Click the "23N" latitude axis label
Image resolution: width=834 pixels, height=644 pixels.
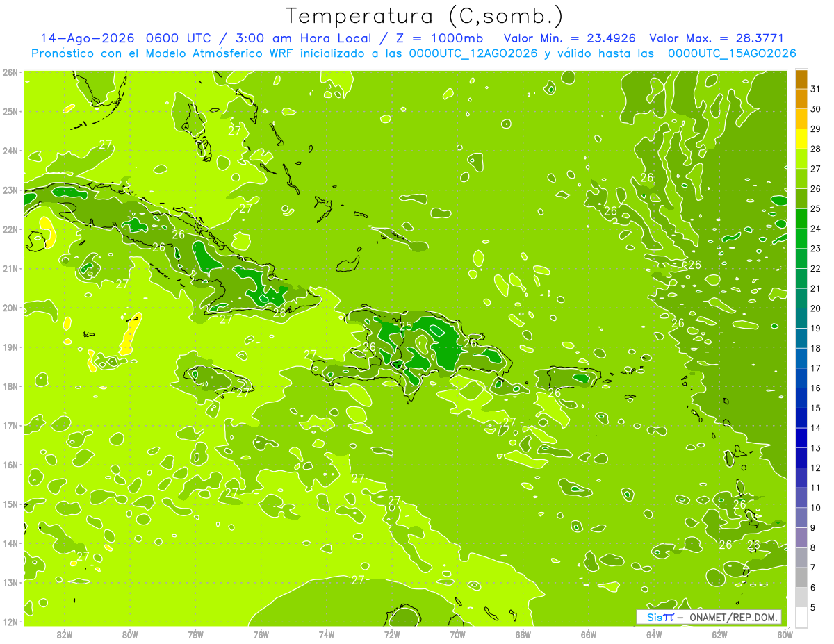pos(10,190)
